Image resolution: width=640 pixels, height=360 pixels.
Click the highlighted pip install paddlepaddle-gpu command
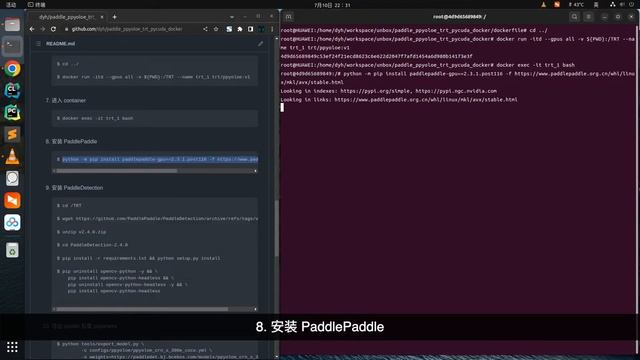(x=160, y=159)
